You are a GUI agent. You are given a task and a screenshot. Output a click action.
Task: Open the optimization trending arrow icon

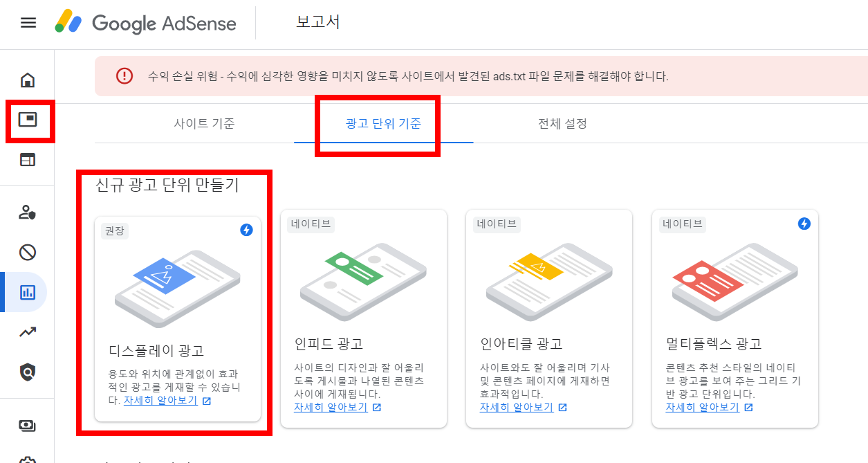(28, 332)
